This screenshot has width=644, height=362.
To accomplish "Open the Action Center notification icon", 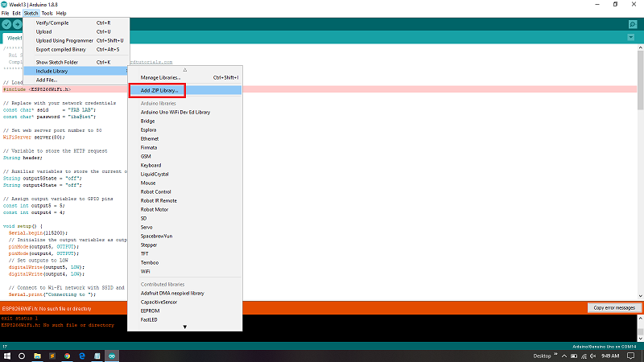I will (x=631, y=356).
